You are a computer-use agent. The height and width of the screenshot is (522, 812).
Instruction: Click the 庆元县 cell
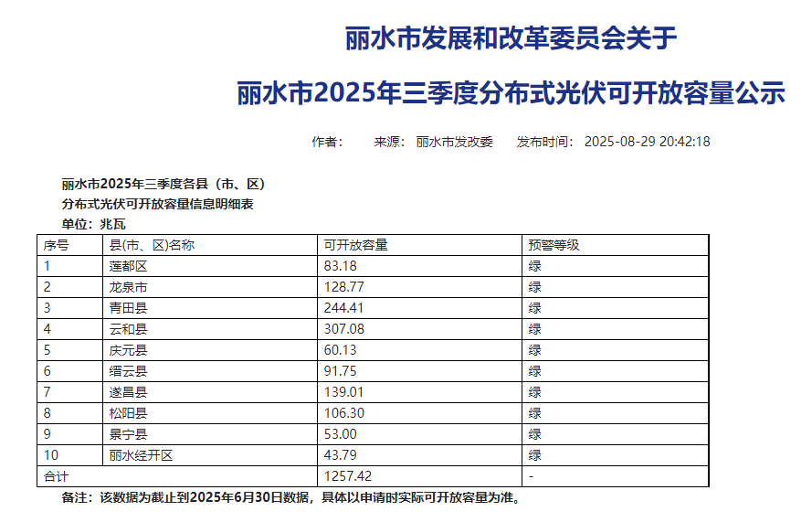click(128, 350)
